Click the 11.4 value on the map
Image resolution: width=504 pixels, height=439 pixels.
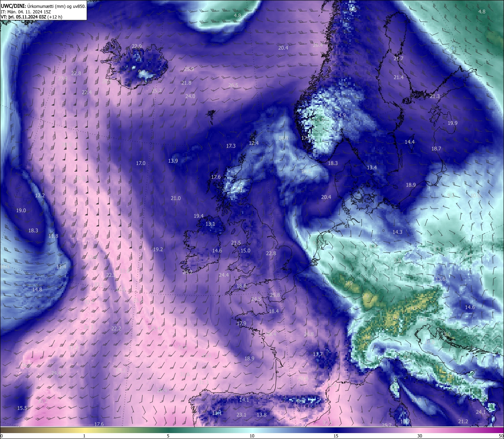click(61, 267)
